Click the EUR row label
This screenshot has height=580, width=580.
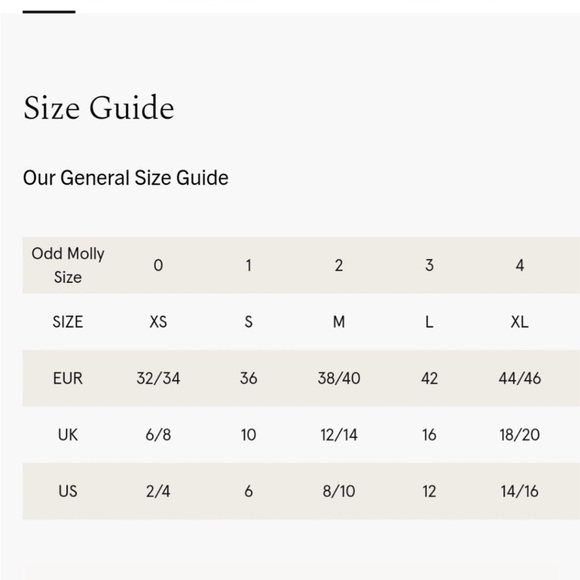click(x=68, y=378)
